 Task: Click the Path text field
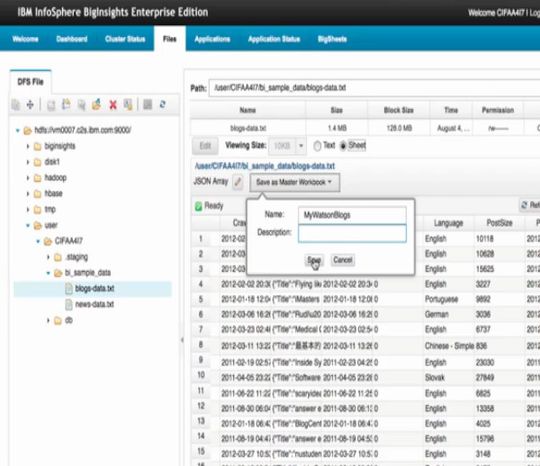pyautogui.click(x=374, y=88)
